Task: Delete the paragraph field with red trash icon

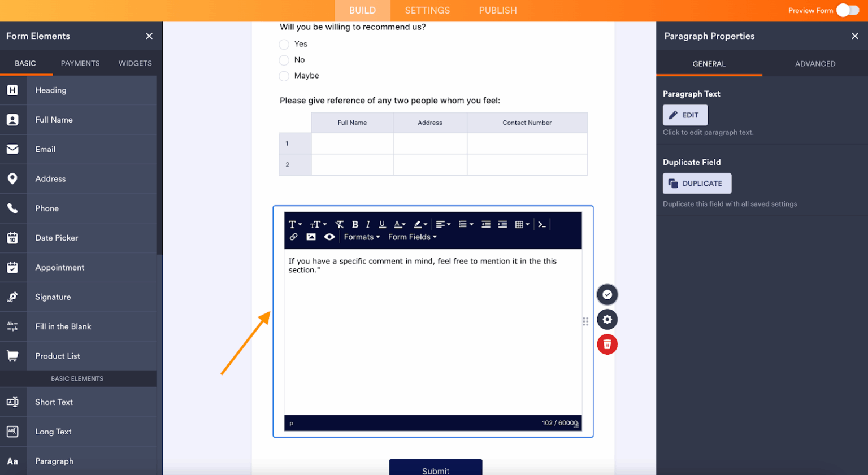Action: [x=607, y=344]
